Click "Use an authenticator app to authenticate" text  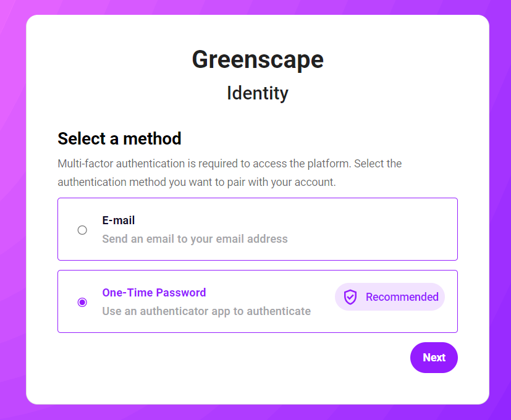pos(206,311)
